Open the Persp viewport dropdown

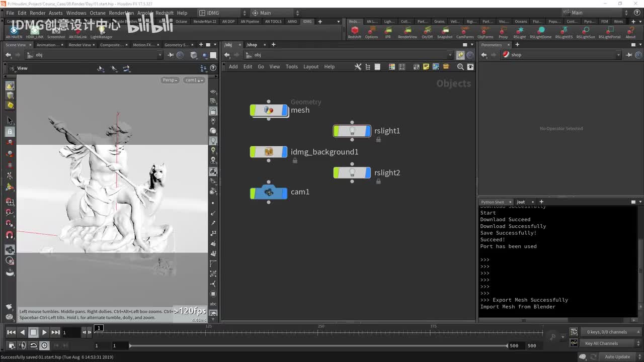coord(170,80)
